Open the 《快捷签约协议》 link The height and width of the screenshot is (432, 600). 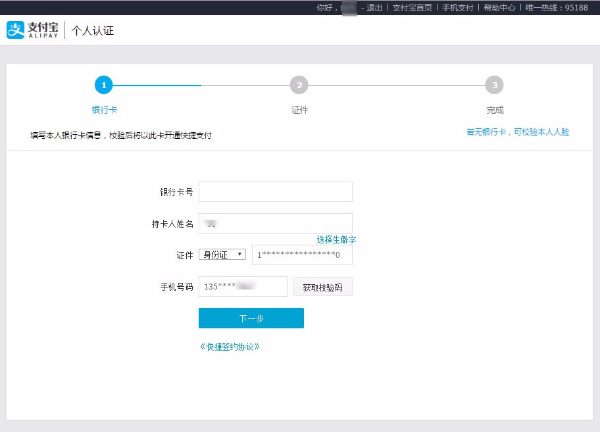230,347
